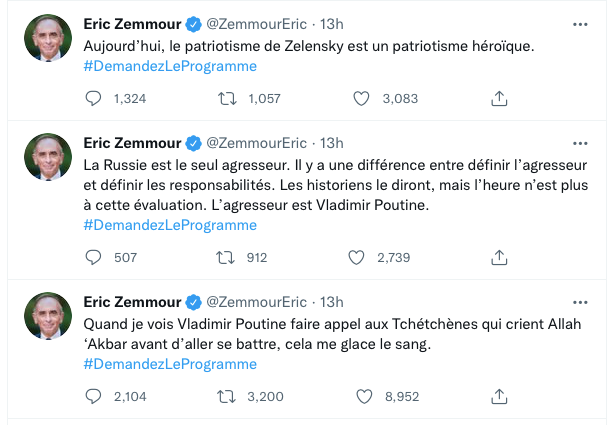Retweet the tweet with 3,200 retweets
The image size is (613, 425).
click(x=226, y=396)
